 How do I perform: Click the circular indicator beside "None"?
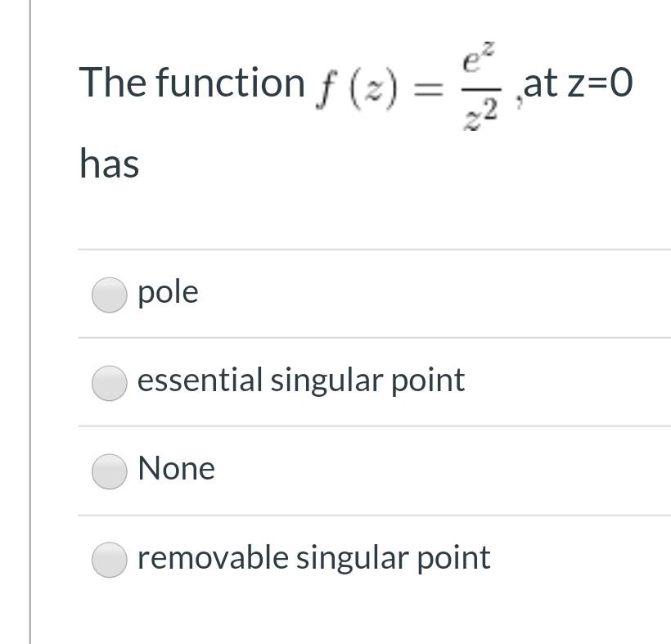(109, 470)
